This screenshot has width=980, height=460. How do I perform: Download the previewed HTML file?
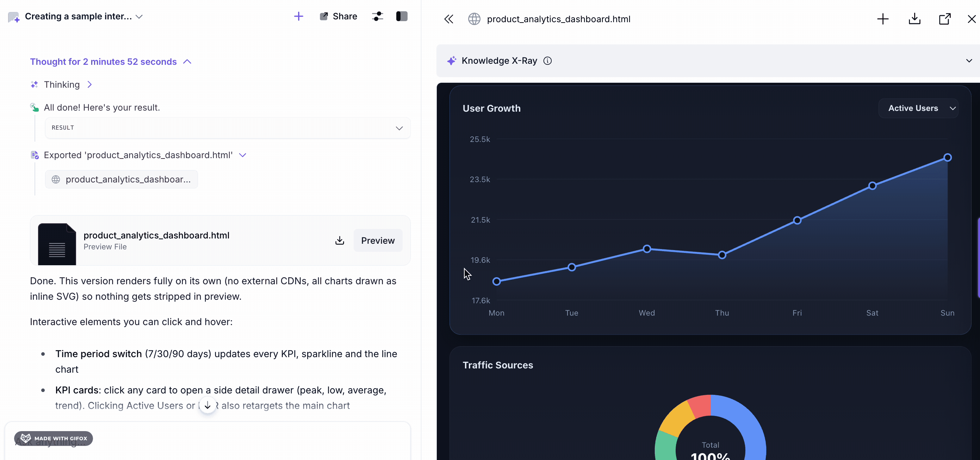click(914, 19)
